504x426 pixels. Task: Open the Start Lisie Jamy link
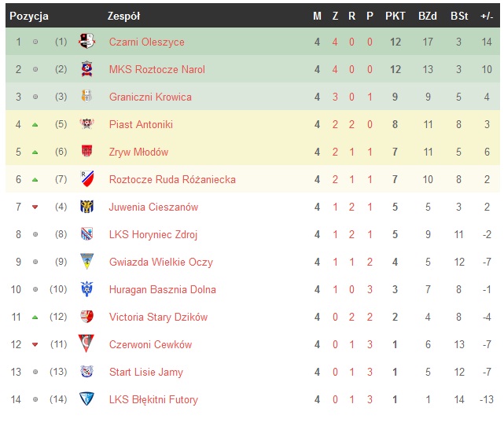pos(145,372)
